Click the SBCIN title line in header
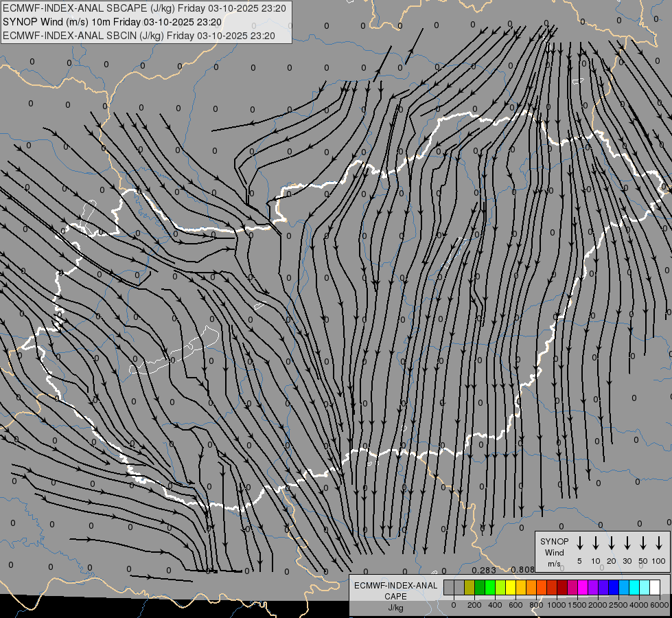Image resolution: width=672 pixels, height=618 pixels. (x=139, y=36)
